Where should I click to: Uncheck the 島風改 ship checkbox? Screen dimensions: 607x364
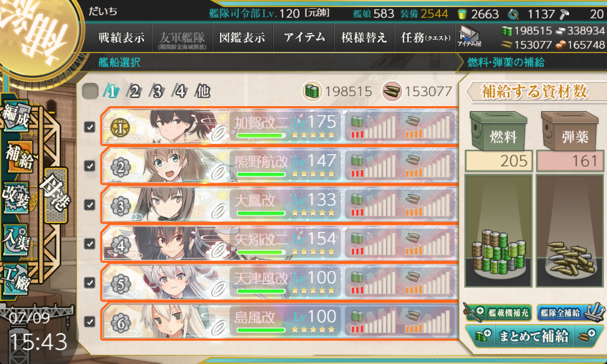tap(90, 322)
